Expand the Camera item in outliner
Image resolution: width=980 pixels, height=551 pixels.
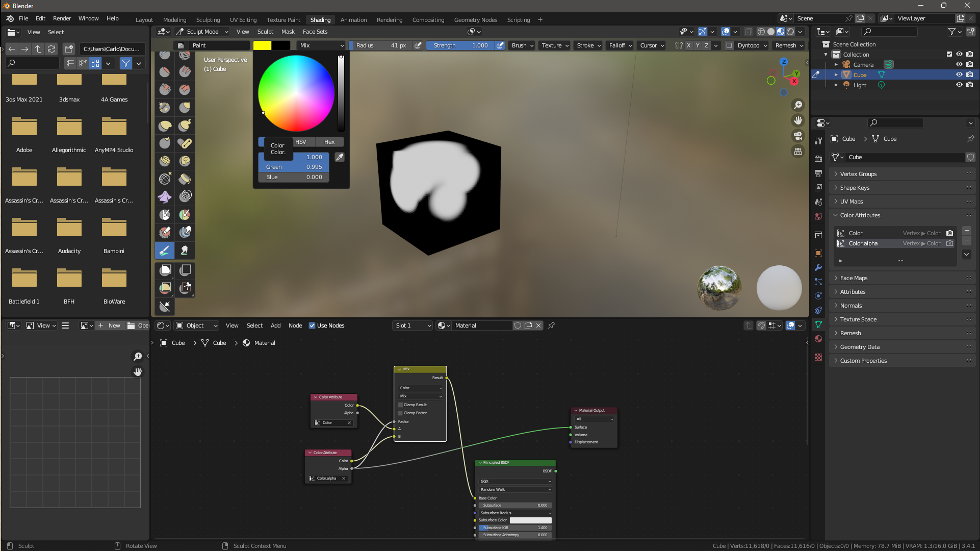[836, 65]
